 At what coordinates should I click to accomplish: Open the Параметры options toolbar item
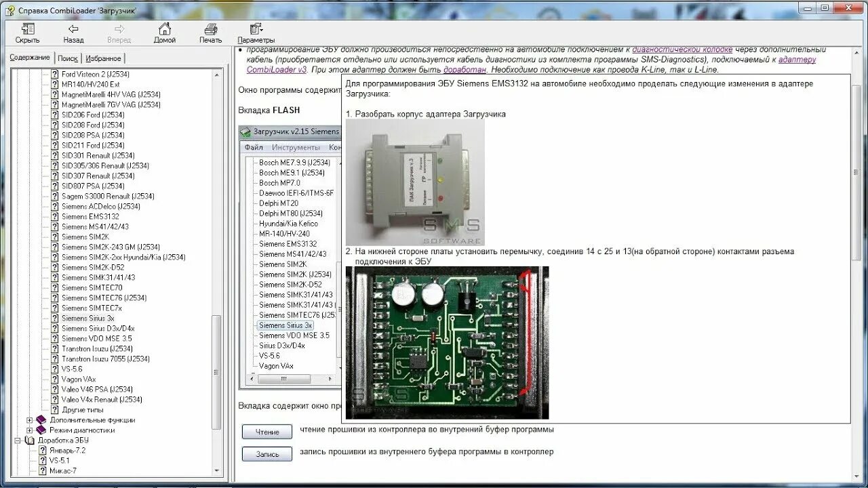tap(256, 33)
